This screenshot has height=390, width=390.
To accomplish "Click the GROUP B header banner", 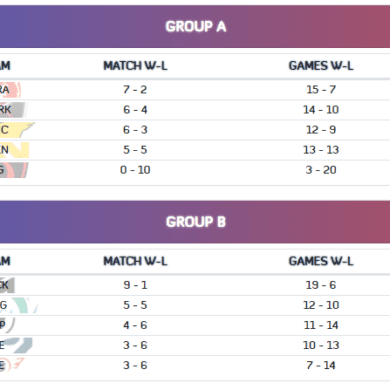I will pyautogui.click(x=195, y=222).
